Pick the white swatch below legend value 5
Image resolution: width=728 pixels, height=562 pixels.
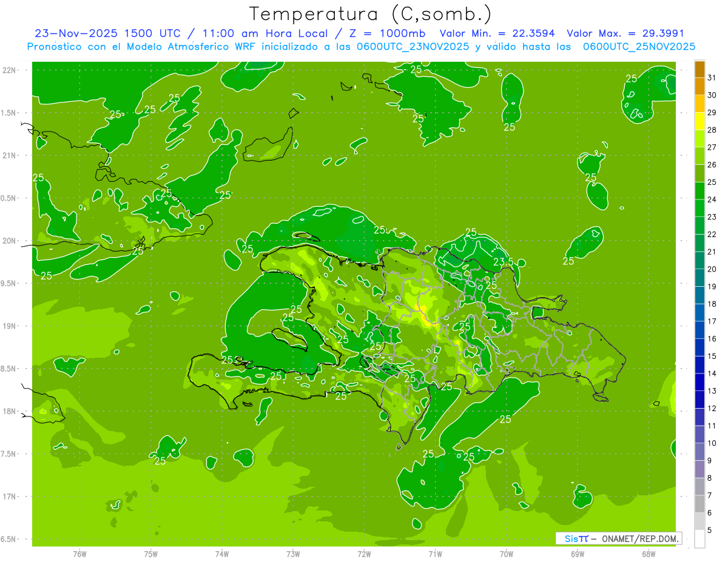(x=699, y=539)
